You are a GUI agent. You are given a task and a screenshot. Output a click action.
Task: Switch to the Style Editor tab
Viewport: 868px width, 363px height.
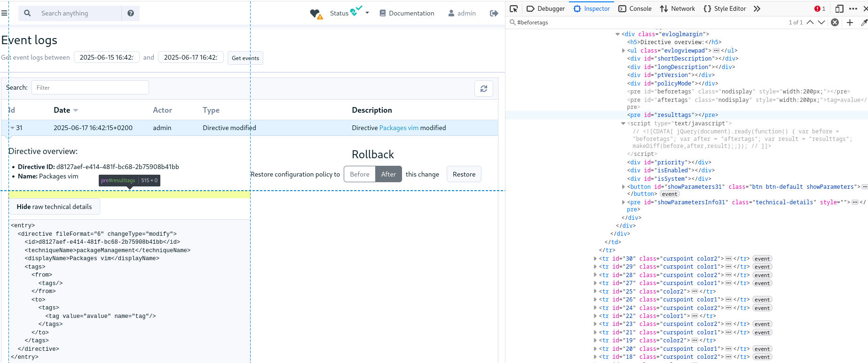pyautogui.click(x=725, y=8)
